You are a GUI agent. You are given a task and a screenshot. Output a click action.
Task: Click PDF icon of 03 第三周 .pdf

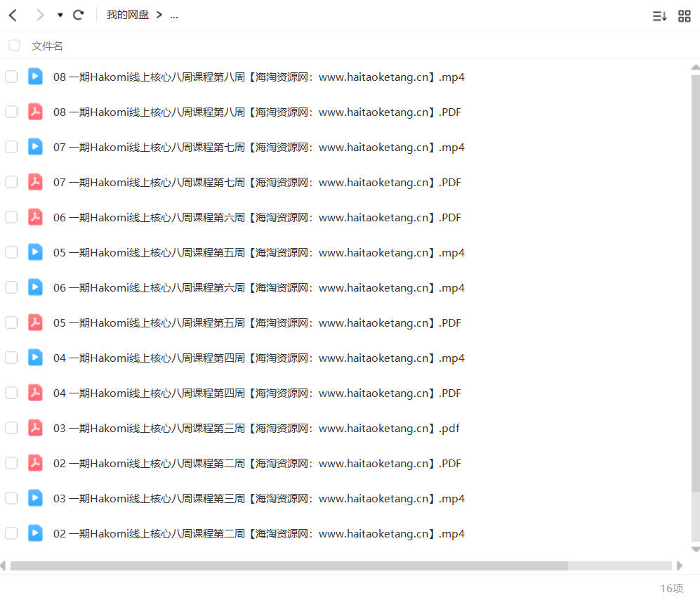point(35,428)
